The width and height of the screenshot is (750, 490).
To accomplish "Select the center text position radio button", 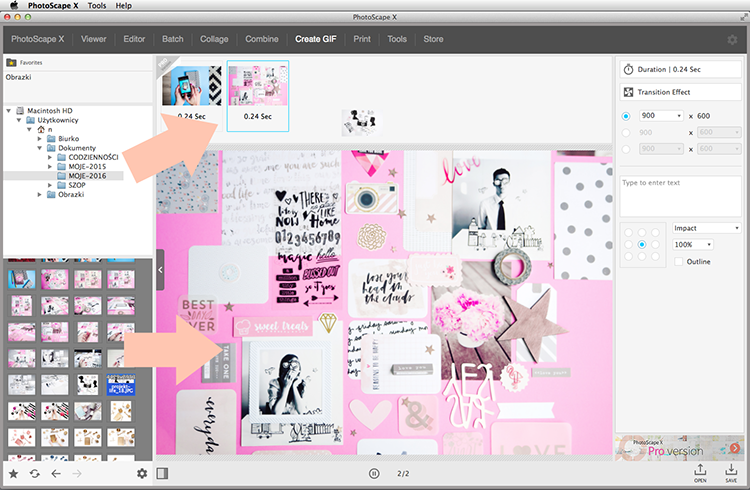I will (642, 245).
